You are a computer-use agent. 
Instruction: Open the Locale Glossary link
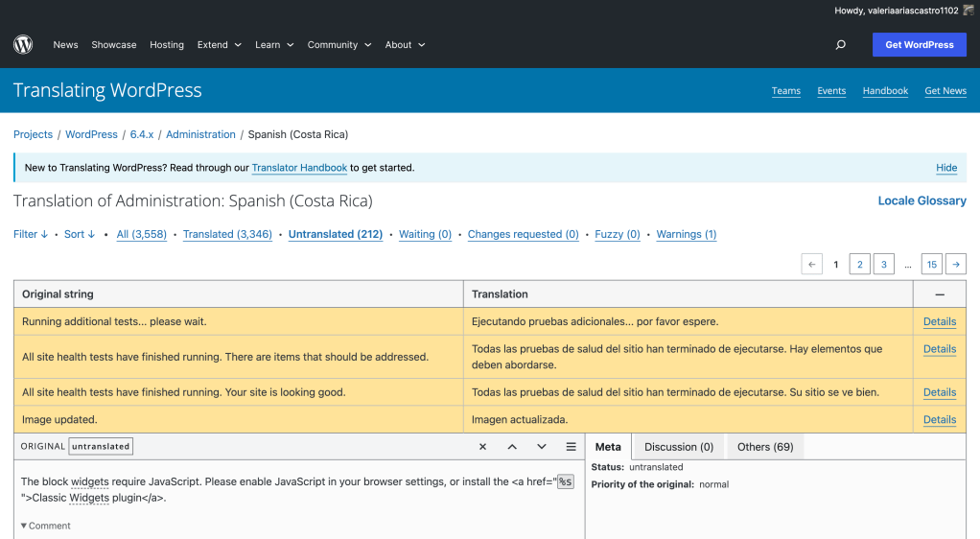[922, 201]
